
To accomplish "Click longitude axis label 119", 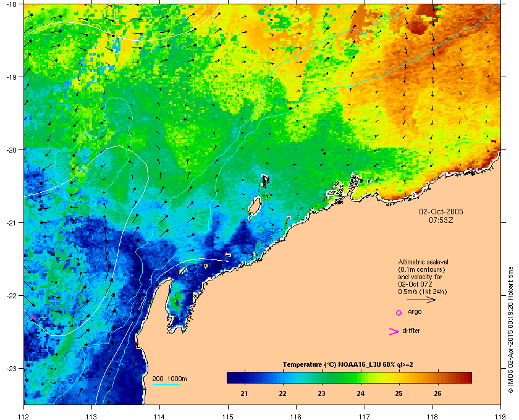I will pyautogui.click(x=500, y=417).
